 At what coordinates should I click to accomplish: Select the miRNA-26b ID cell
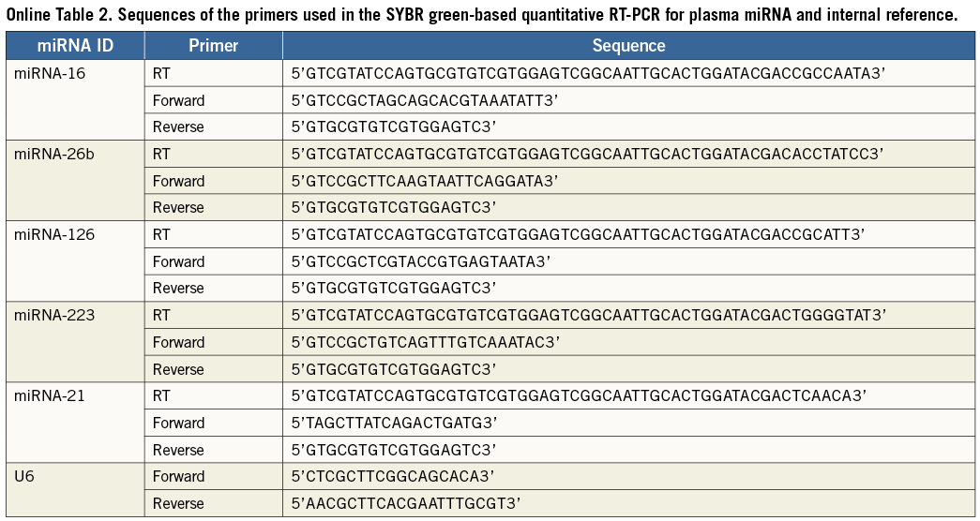(x=55, y=154)
